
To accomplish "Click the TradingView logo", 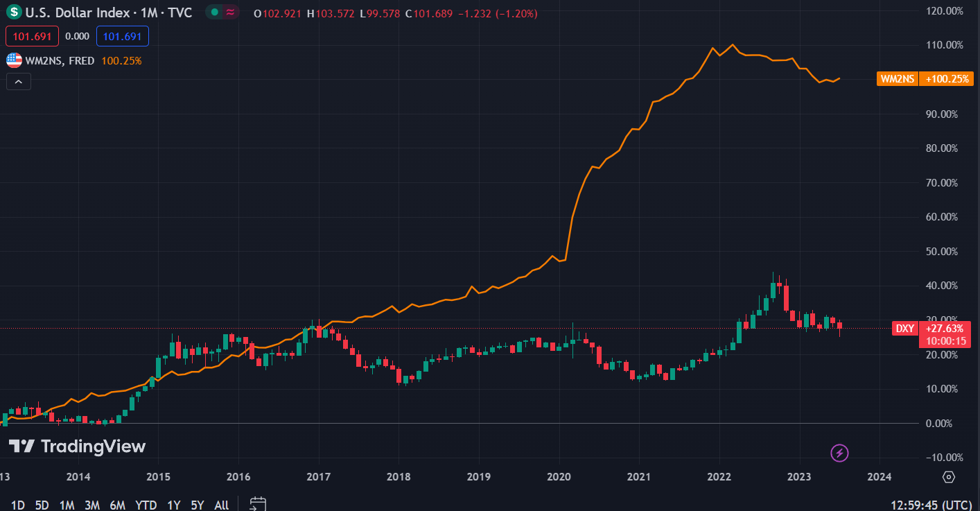I will [77, 447].
